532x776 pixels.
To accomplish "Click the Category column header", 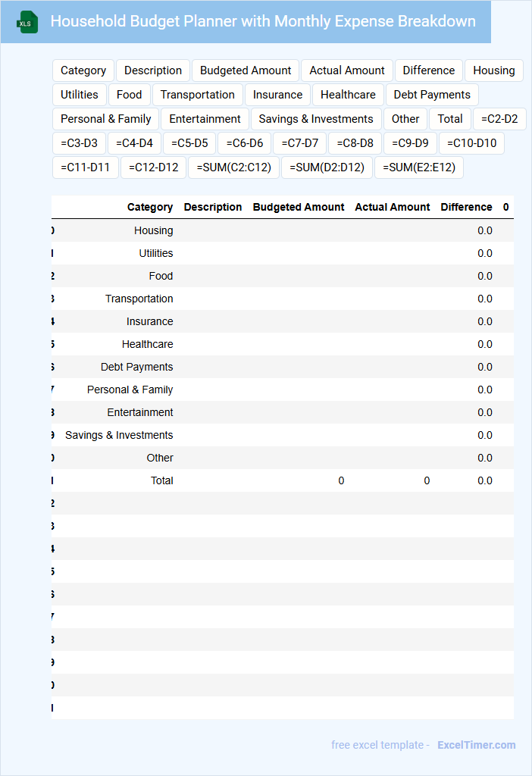I will (150, 207).
